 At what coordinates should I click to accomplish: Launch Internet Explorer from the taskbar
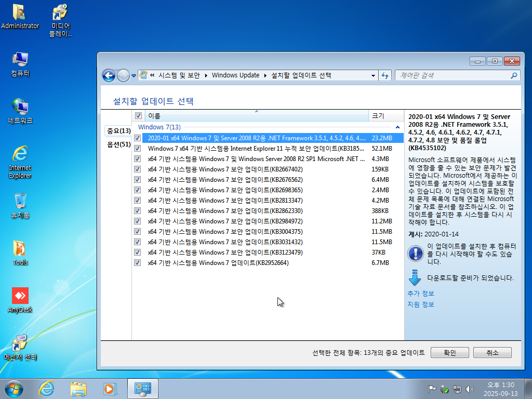tap(46, 389)
